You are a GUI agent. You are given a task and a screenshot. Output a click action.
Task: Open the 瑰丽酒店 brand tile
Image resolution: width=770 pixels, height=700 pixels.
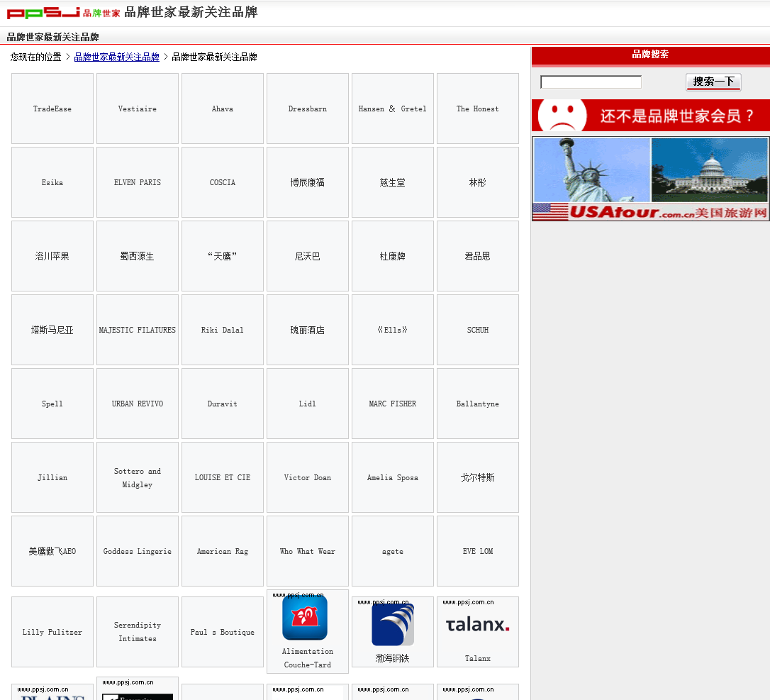click(x=308, y=330)
